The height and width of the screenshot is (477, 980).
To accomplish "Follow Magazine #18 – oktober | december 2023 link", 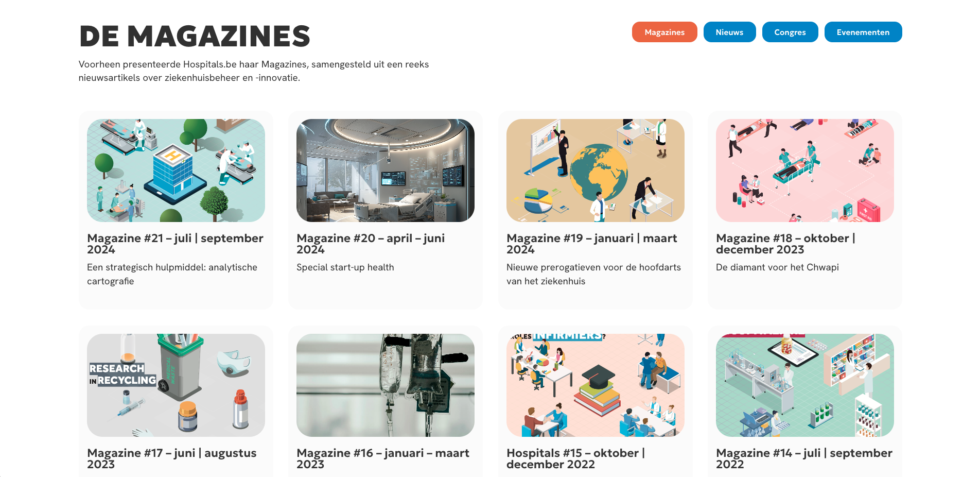I will click(x=785, y=244).
